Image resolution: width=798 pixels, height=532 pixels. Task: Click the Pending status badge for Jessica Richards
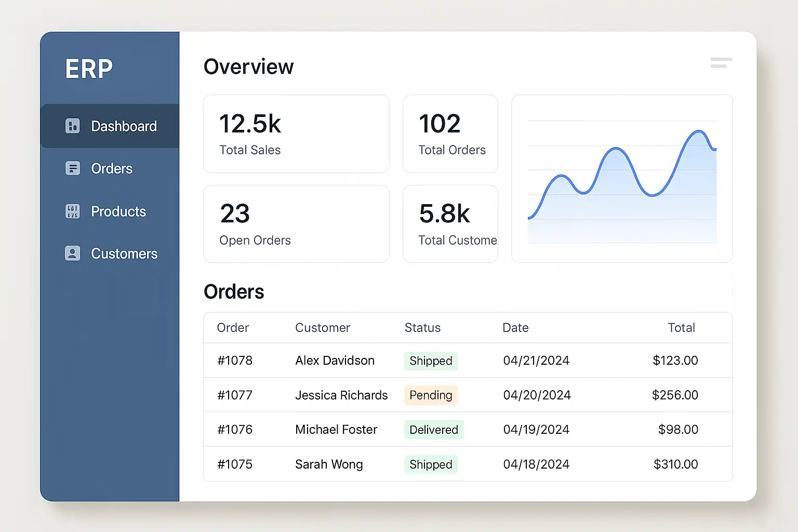[x=431, y=395]
